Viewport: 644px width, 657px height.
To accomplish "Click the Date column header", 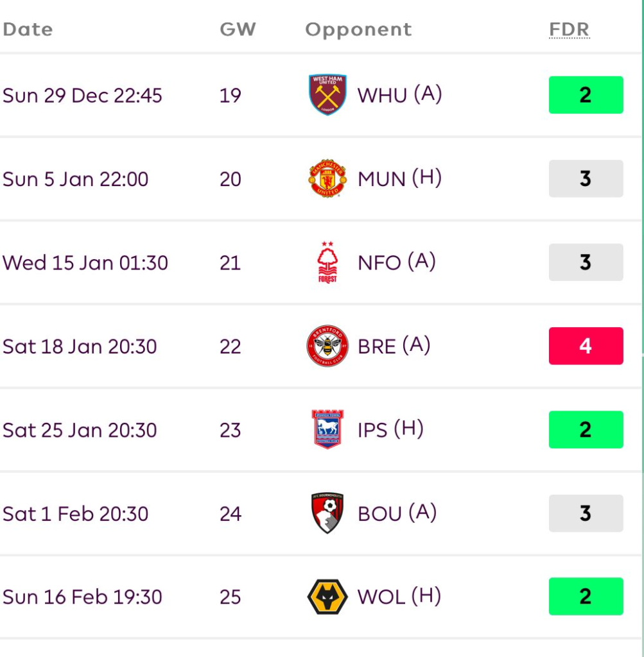I will coord(28,30).
